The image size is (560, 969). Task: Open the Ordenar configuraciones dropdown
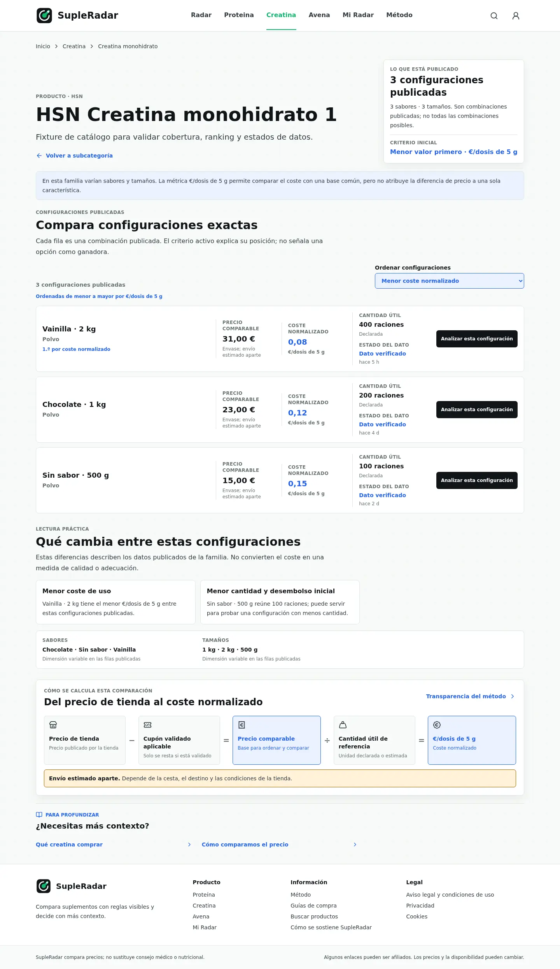tap(449, 281)
